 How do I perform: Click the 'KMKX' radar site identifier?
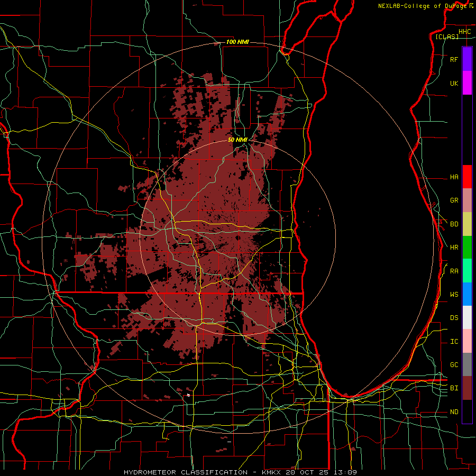272,472
